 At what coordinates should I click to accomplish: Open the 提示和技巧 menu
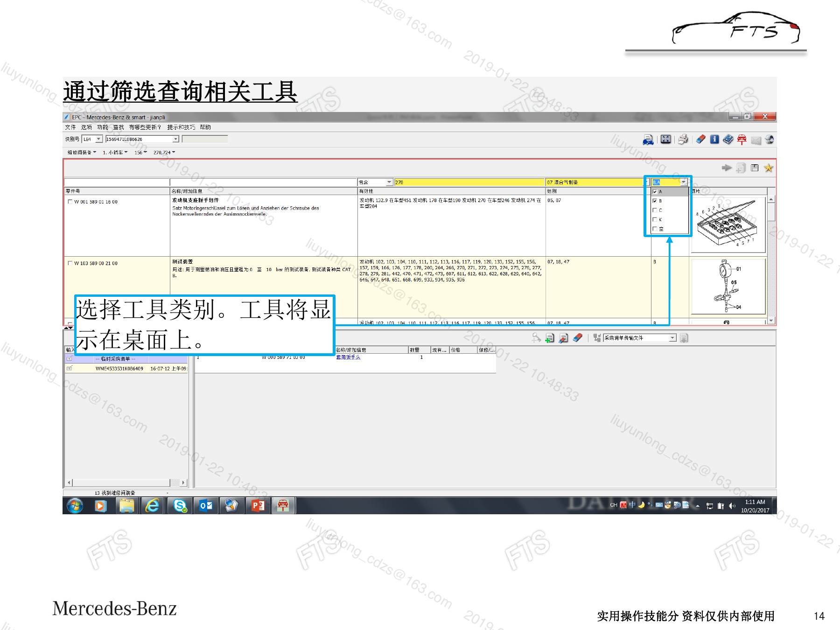pyautogui.click(x=181, y=127)
